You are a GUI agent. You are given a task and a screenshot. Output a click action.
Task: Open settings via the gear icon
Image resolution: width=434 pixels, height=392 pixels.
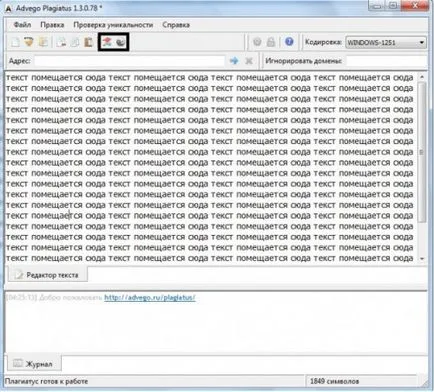[x=257, y=42]
